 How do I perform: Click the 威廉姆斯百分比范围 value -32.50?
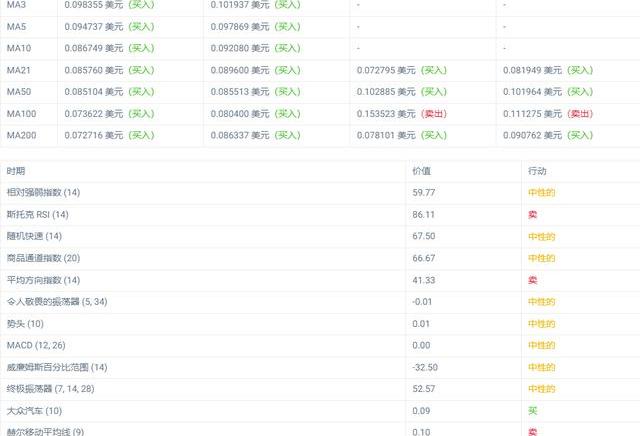[425, 367]
